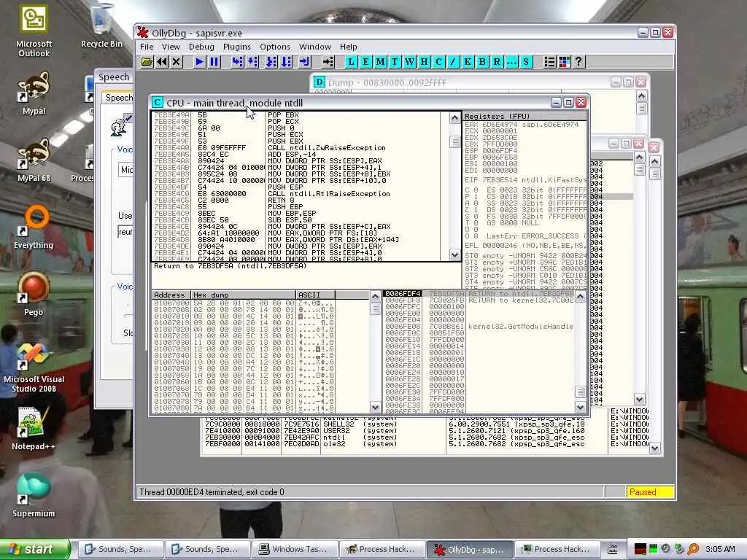Click the ASCII column header

(x=315, y=295)
